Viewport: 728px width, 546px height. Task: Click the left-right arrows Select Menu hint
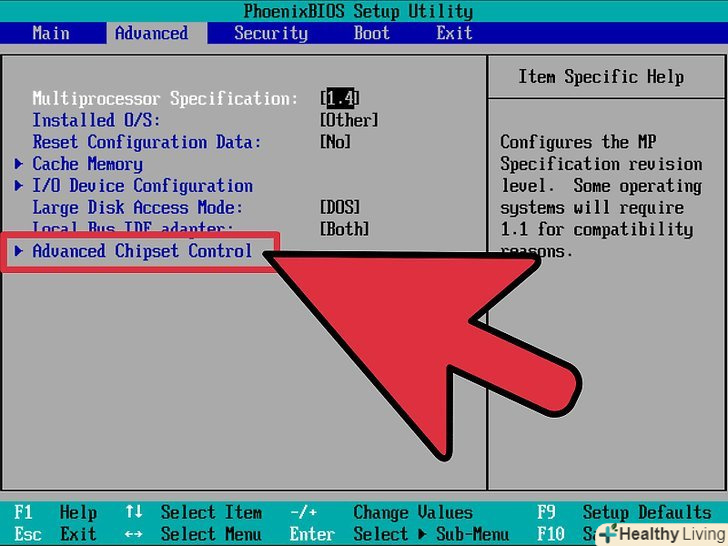pyautogui.click(x=194, y=534)
